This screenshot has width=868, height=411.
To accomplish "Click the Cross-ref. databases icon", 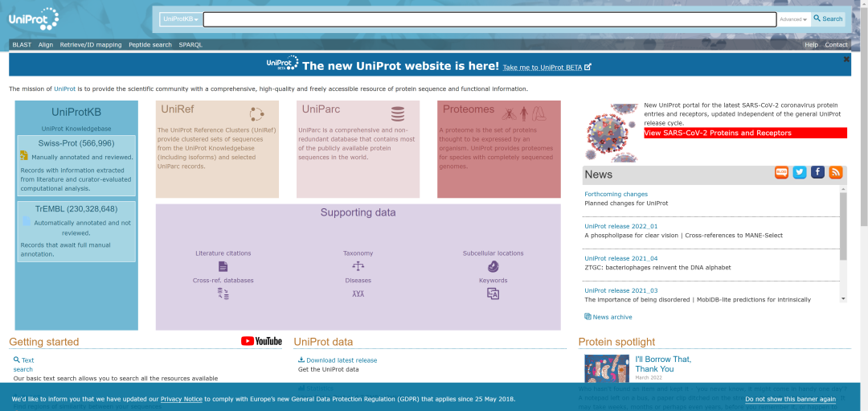I will [x=223, y=294].
